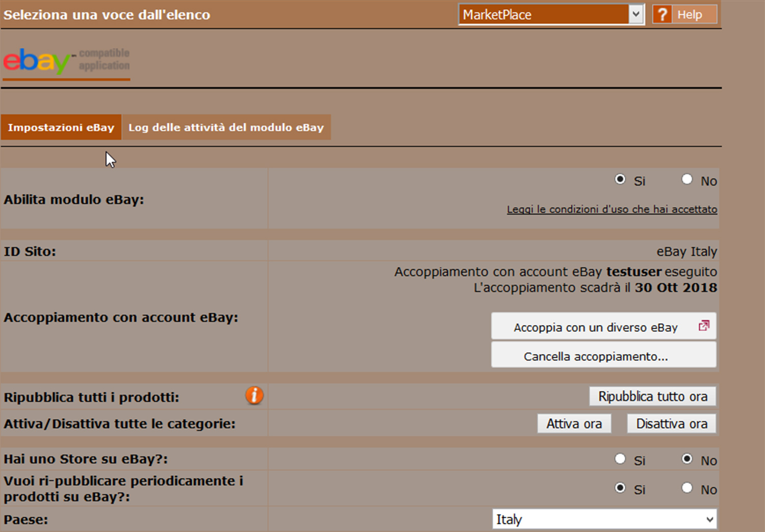Click the Seleziona una voce dall'elenco heading
Image resolution: width=765 pixels, height=532 pixels.
(x=107, y=15)
